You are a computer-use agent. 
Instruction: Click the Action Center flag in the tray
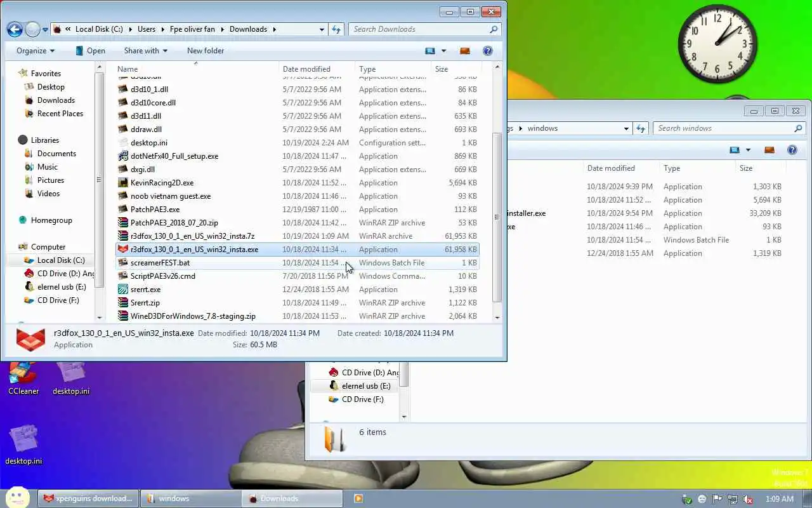tap(717, 499)
